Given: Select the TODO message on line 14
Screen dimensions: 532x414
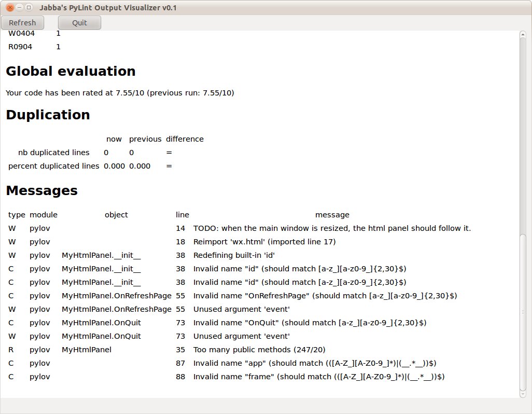Looking at the screenshot, I should click(332, 228).
